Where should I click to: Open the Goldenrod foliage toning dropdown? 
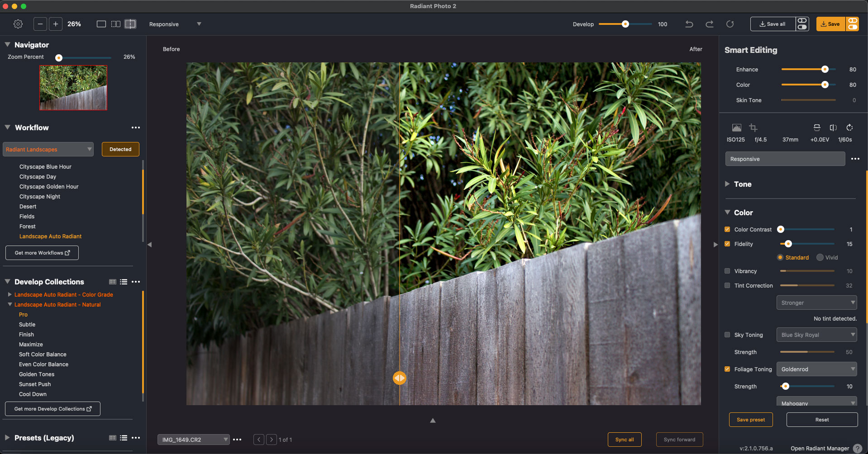(x=816, y=369)
